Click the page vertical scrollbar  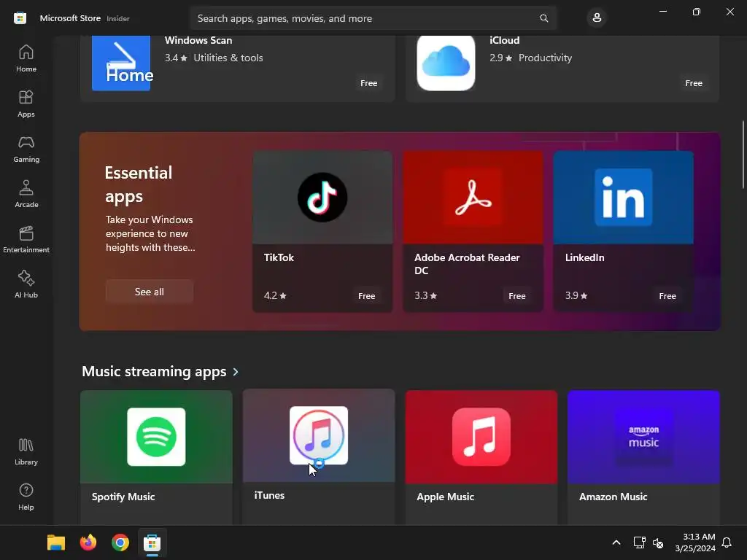coord(743,155)
